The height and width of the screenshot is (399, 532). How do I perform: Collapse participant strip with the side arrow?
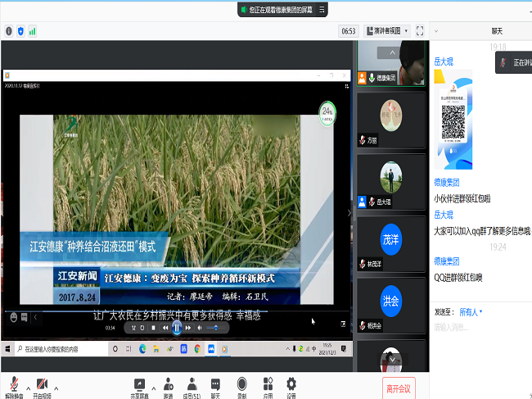coord(349,213)
